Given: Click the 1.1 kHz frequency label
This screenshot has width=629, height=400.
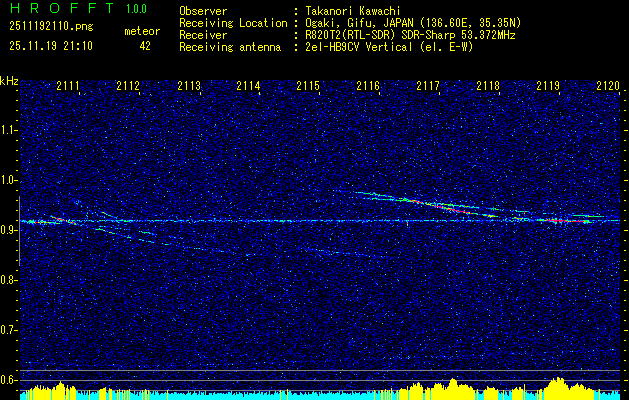Looking at the screenshot, I should coord(8,130).
